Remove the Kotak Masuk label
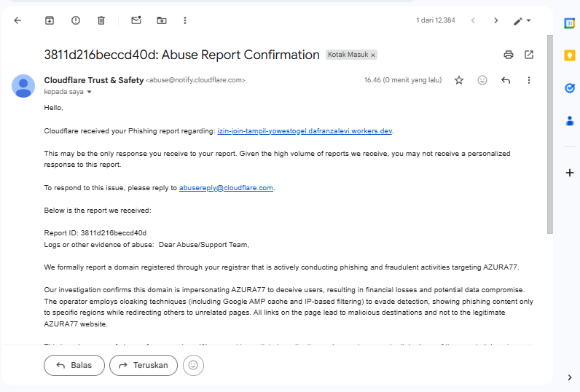The image size is (580, 392). (x=373, y=55)
